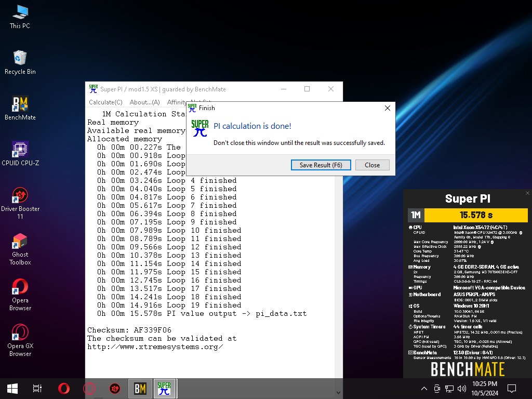Image resolution: width=532 pixels, height=399 pixels.
Task: Click Save Result (F6) button
Action: 321,165
